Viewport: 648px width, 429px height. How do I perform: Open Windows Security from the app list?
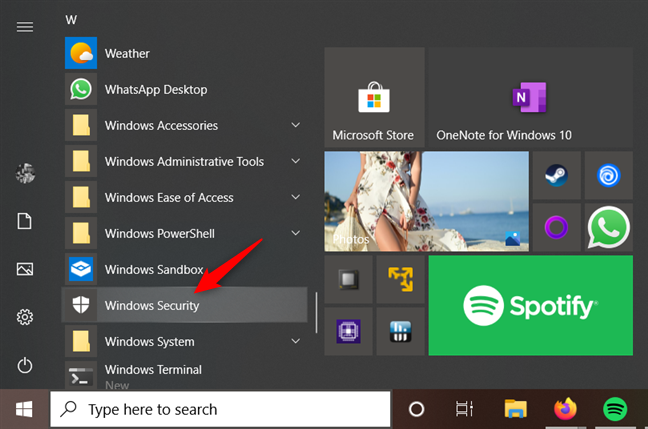(152, 306)
